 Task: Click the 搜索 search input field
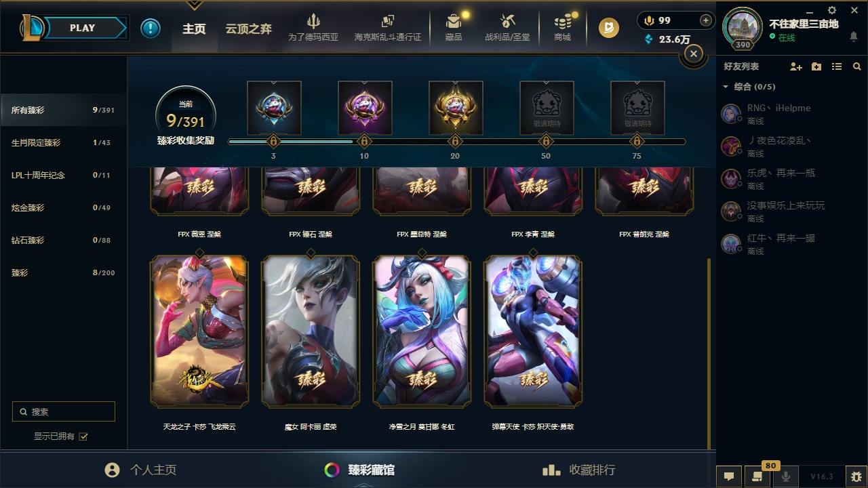(x=64, y=411)
